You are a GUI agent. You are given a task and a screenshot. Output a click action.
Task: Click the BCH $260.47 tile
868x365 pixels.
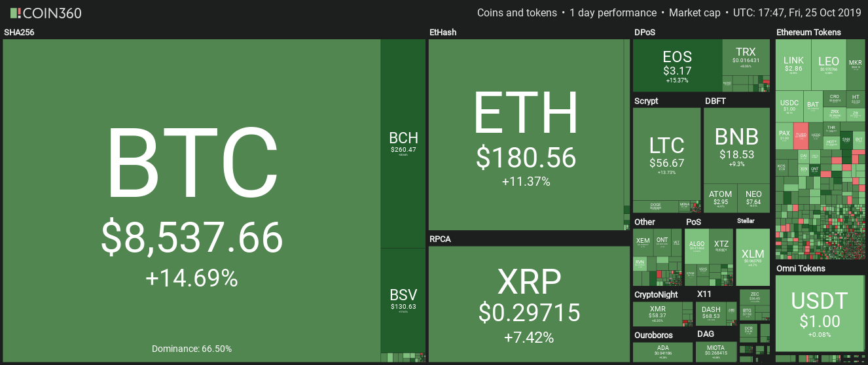coord(403,143)
